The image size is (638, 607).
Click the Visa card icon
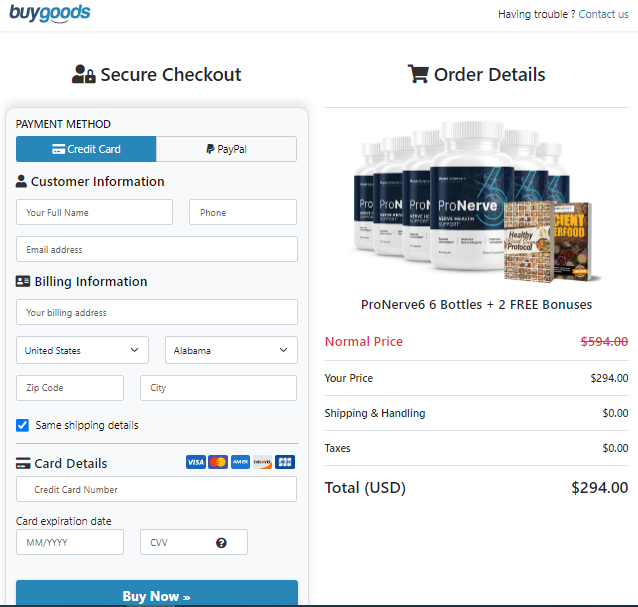[196, 462]
